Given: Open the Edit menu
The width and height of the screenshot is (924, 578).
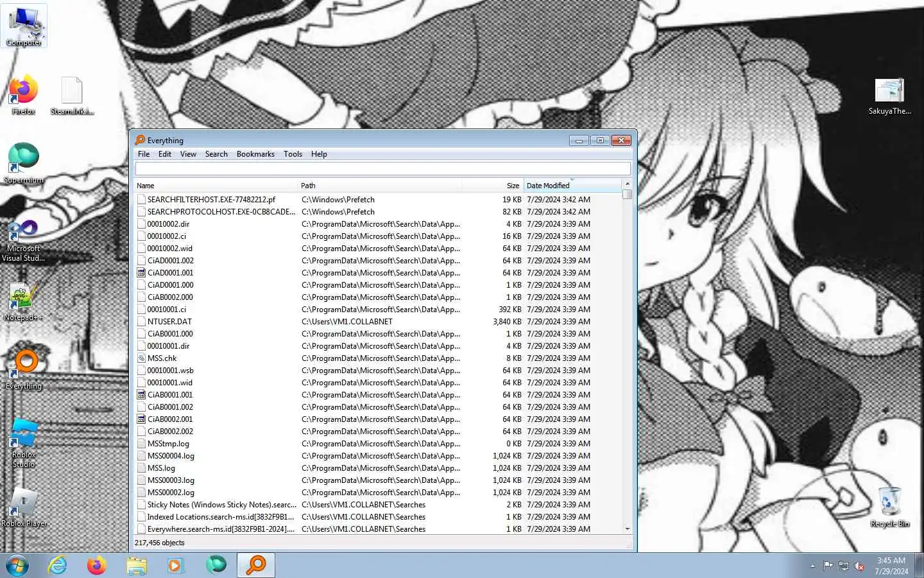Looking at the screenshot, I should tap(165, 154).
